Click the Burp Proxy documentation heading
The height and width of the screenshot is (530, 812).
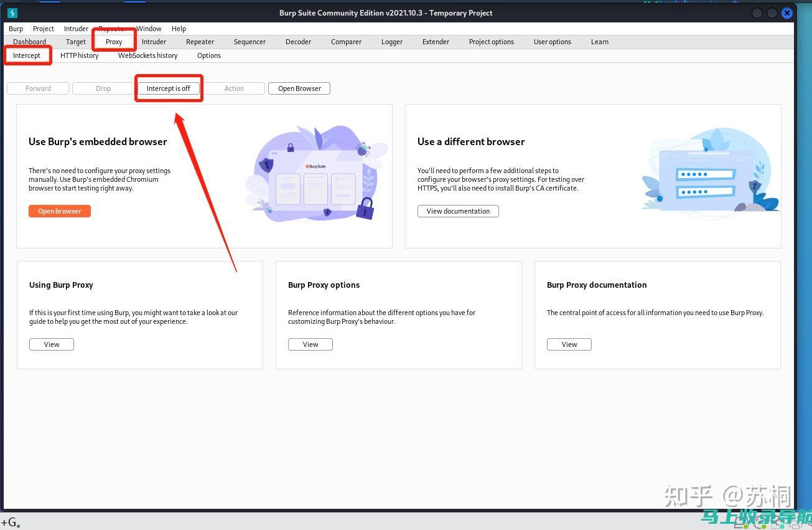[597, 285]
